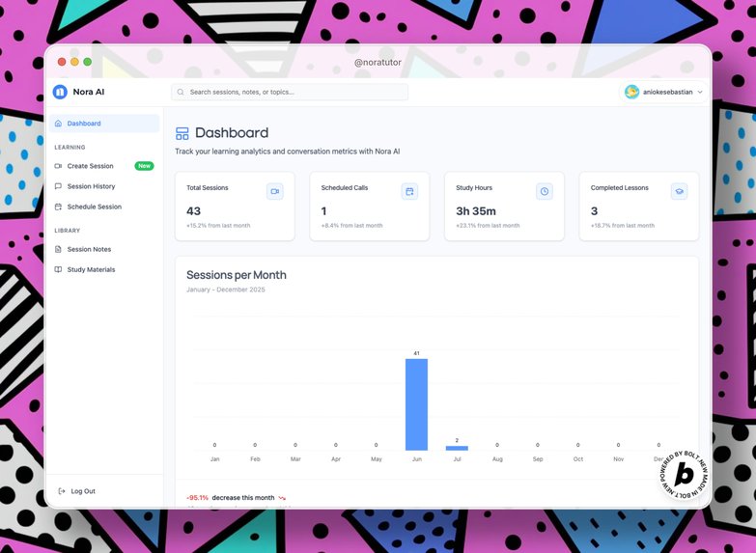This screenshot has width=756, height=553.
Task: Focus the search sessions input field
Action: point(290,92)
